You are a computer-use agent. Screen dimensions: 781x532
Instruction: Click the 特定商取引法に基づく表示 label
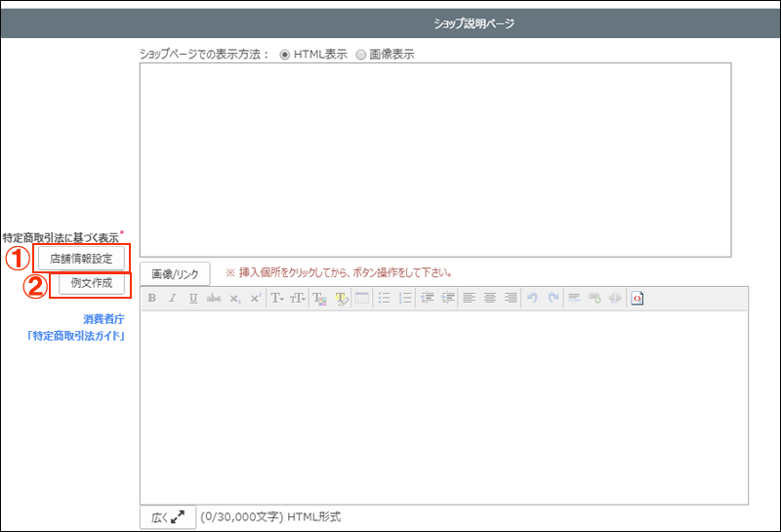(x=61, y=237)
